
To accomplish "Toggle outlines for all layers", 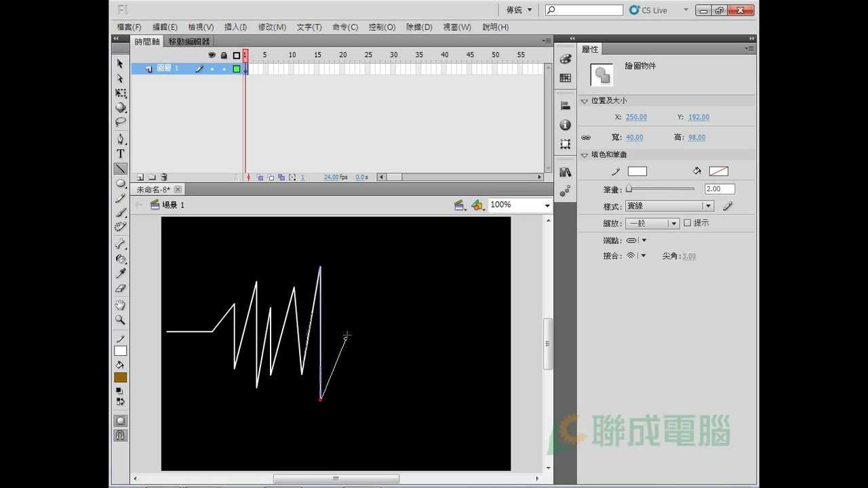I will [x=236, y=55].
